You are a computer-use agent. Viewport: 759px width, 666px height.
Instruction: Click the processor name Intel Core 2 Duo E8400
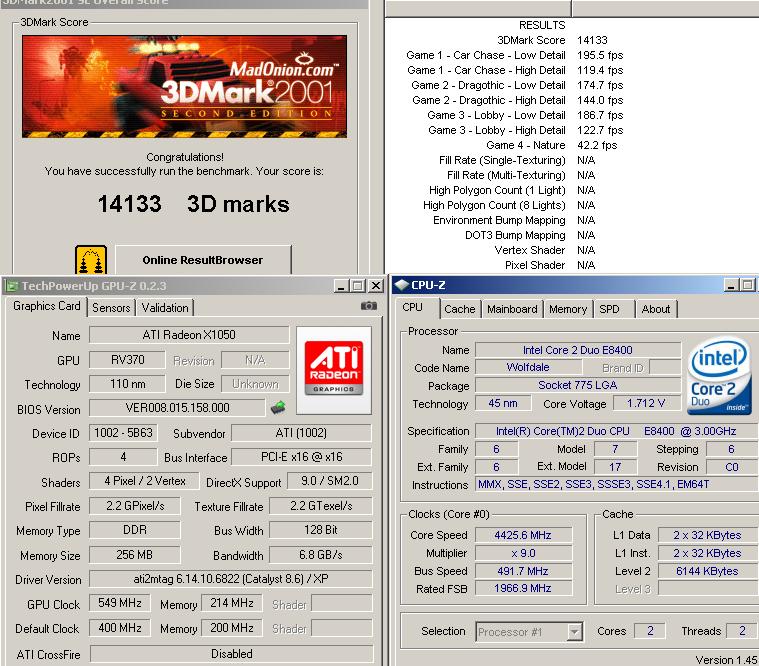(x=578, y=350)
